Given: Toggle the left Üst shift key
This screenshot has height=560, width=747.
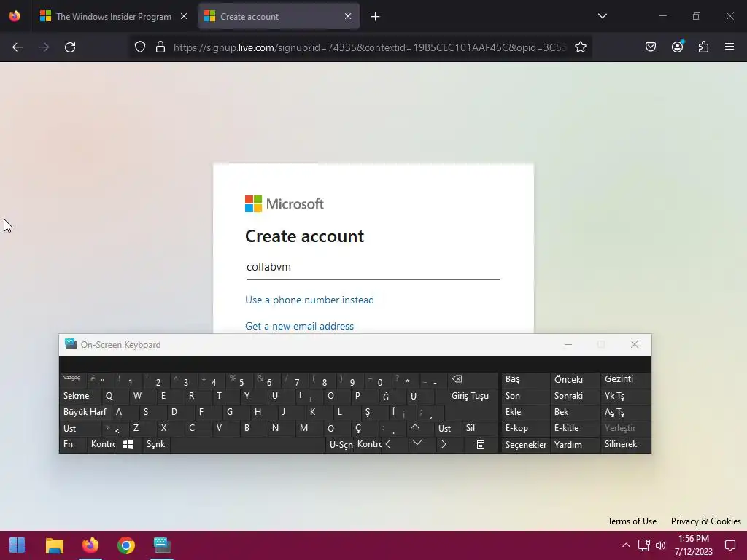Looking at the screenshot, I should coord(80,428).
